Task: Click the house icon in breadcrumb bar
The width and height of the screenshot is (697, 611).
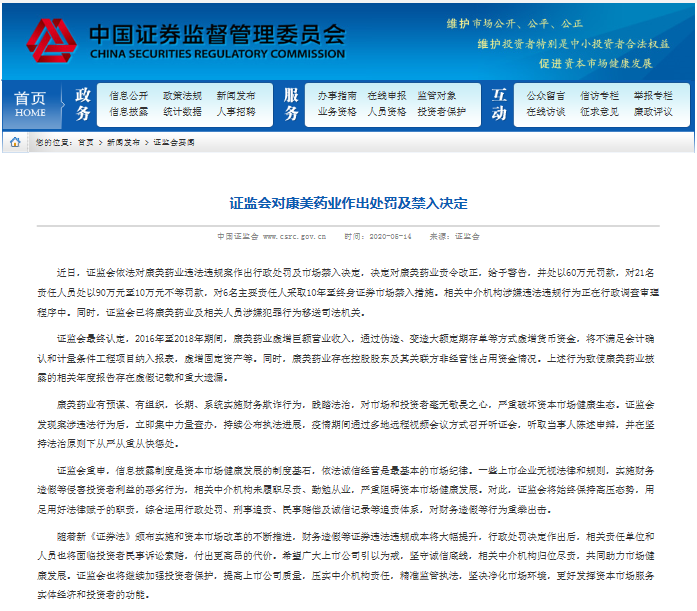Action: 15,142
